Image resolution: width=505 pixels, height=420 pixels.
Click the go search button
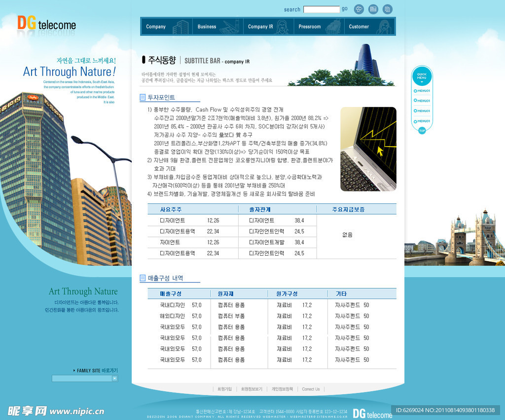coord(345,9)
